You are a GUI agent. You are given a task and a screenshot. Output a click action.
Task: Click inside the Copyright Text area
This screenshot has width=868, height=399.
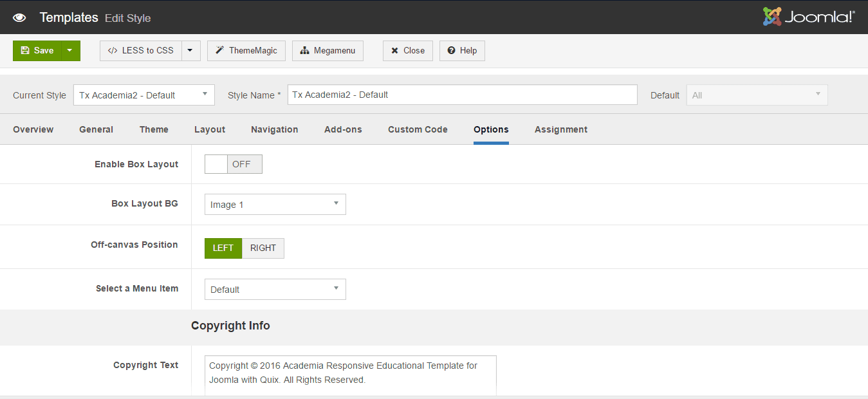click(350, 375)
